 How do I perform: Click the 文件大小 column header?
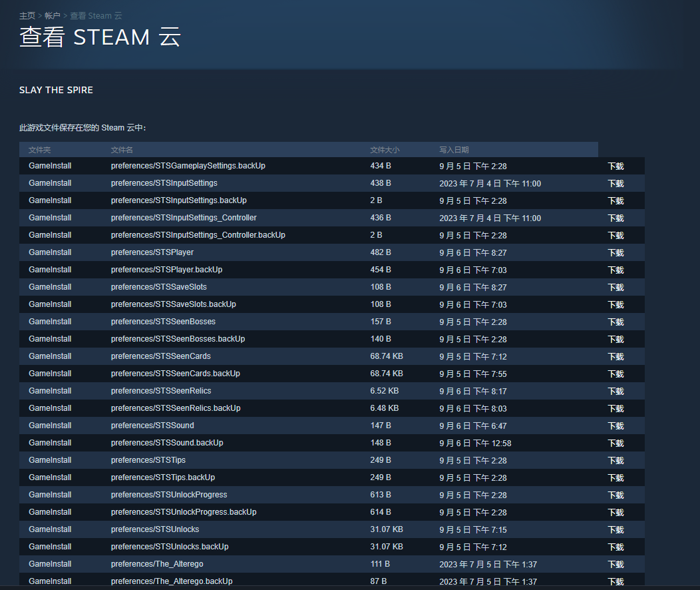pos(385,150)
